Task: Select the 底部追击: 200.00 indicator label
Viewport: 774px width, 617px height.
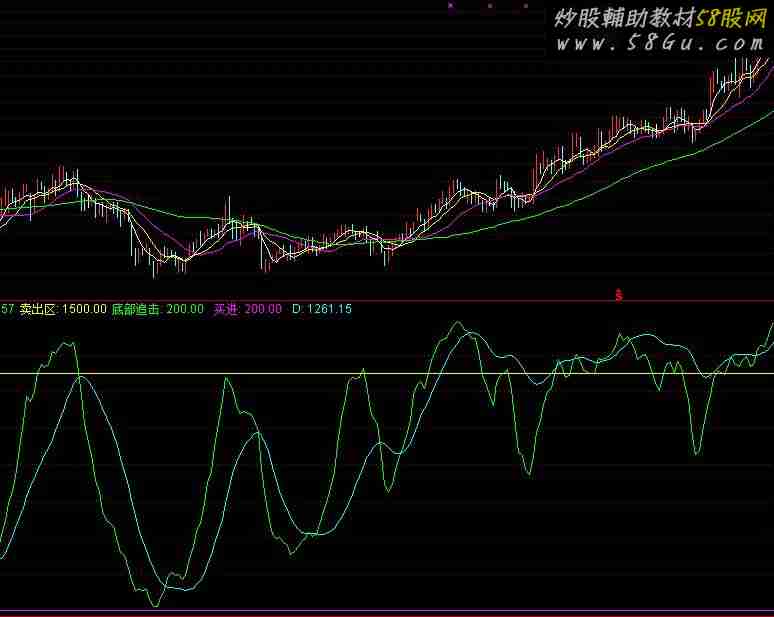Action: pos(157,310)
